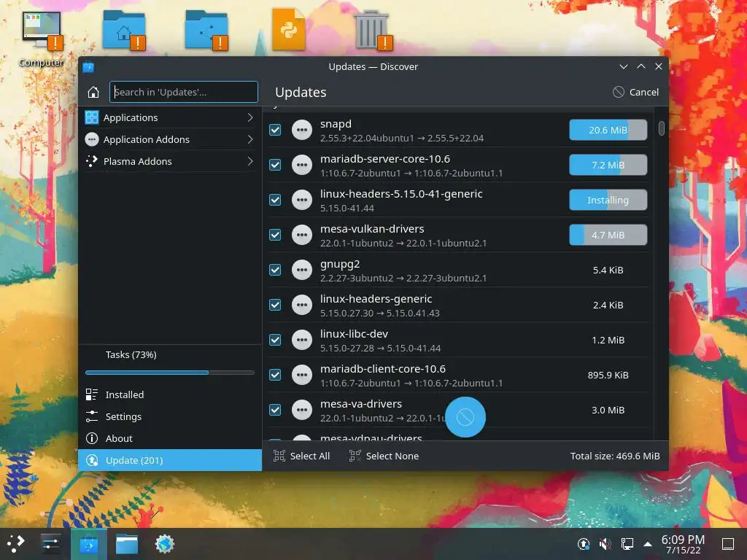Open the Python file desktop icon

[x=289, y=29]
